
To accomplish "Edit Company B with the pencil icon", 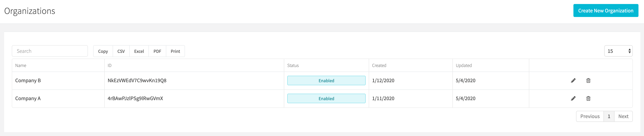I will [573, 80].
